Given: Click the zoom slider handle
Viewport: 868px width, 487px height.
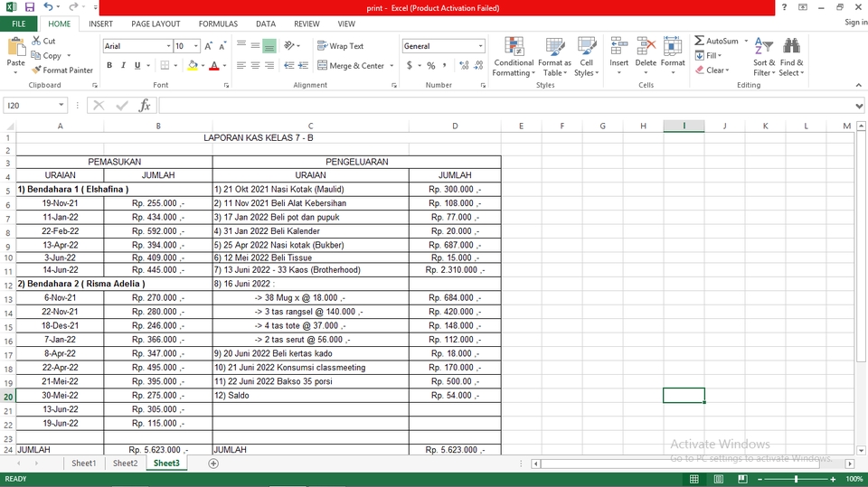Looking at the screenshot, I should click(796, 479).
